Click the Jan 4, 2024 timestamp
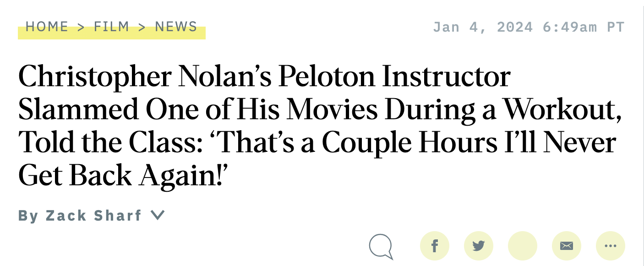 pos(529,27)
